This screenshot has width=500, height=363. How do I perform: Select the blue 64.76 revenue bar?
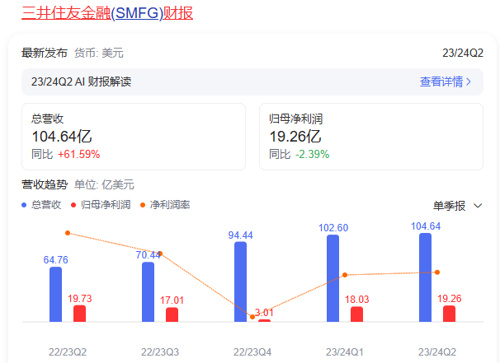click(56, 294)
